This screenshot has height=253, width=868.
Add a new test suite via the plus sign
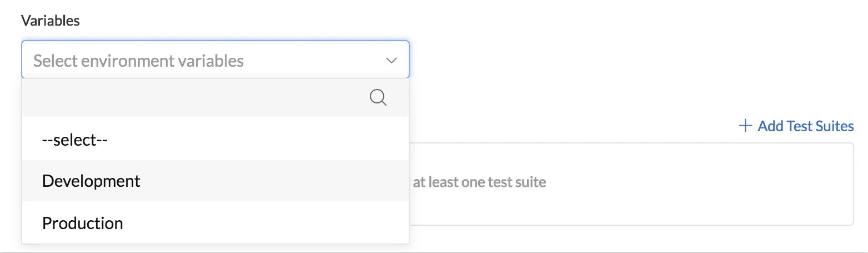(745, 126)
